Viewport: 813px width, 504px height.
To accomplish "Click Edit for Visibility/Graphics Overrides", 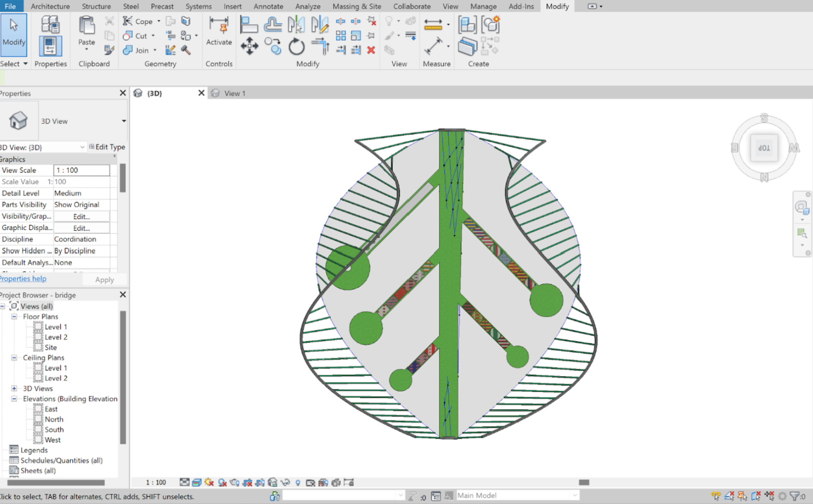I will (82, 216).
